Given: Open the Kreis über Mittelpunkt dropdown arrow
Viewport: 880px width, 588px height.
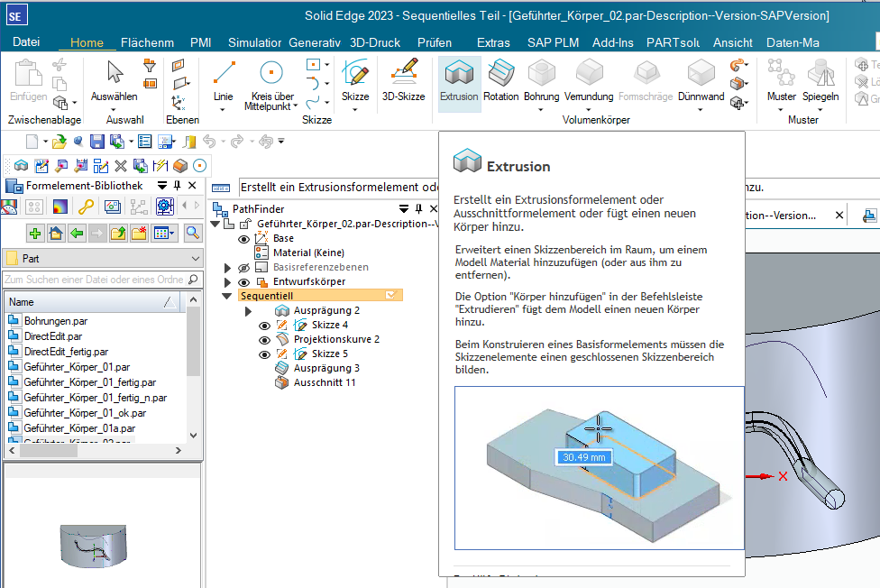Looking at the screenshot, I should coord(295,106).
